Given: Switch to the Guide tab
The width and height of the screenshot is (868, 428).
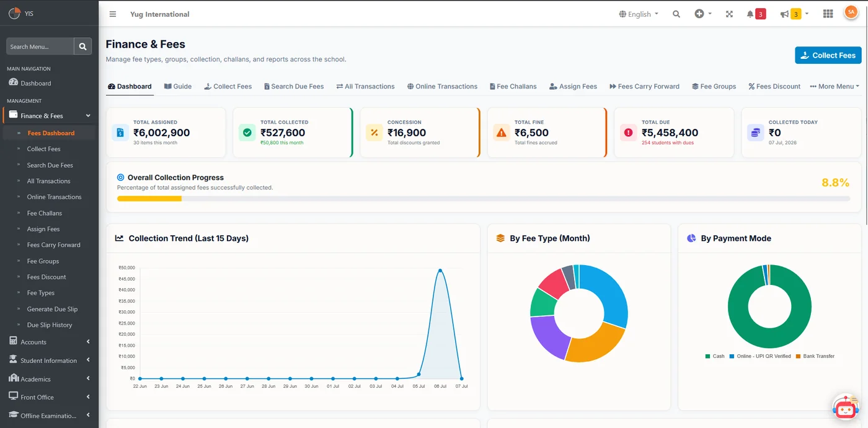Looking at the screenshot, I should [x=178, y=86].
